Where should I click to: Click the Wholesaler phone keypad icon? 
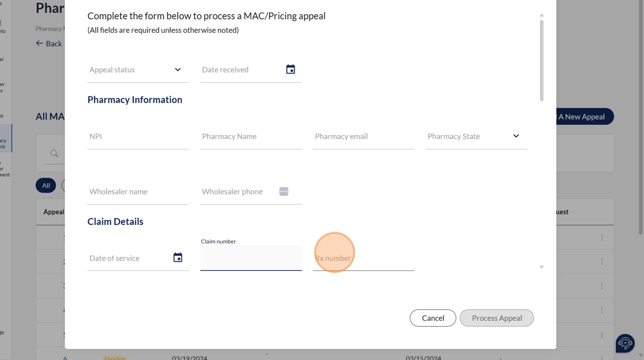[283, 192]
